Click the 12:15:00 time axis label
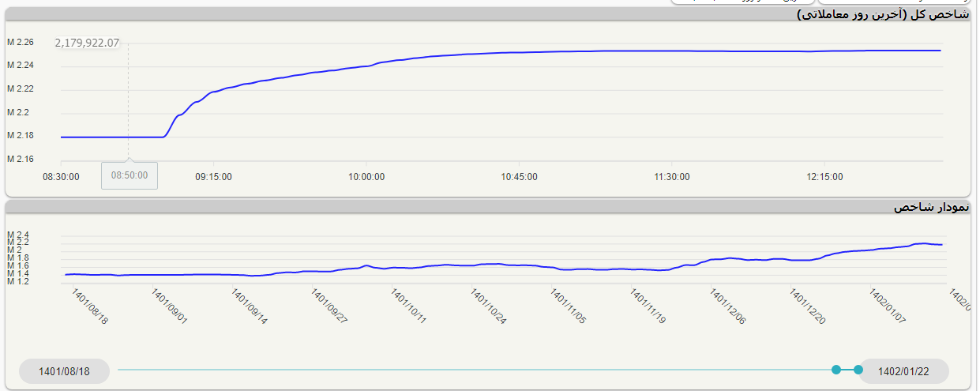 [x=824, y=177]
